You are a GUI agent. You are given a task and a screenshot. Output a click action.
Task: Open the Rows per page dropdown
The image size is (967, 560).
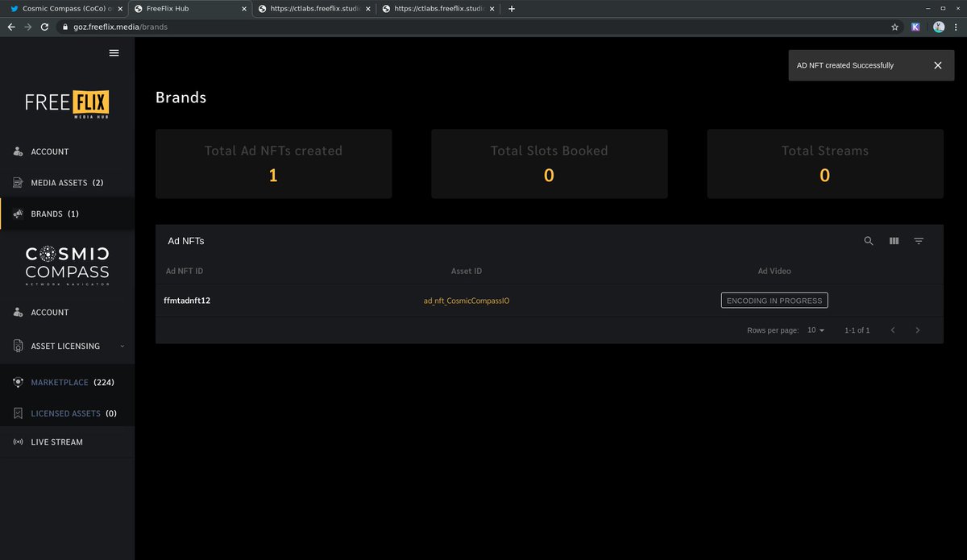(x=816, y=330)
